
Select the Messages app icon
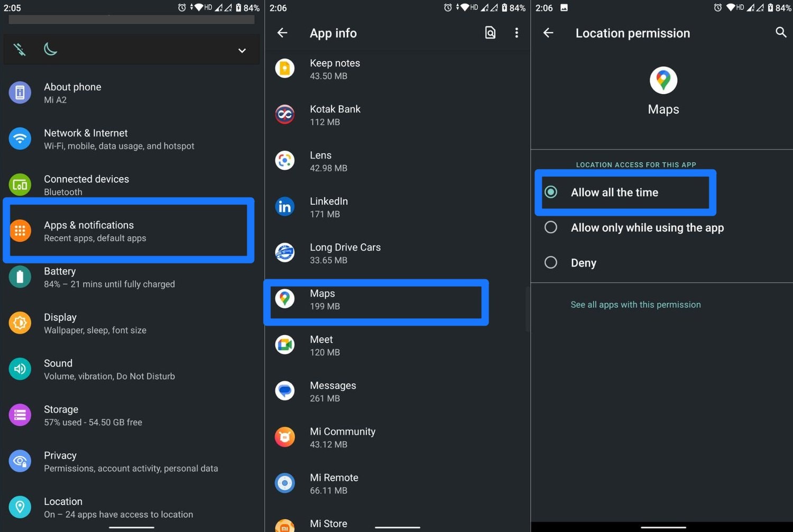pos(285,391)
